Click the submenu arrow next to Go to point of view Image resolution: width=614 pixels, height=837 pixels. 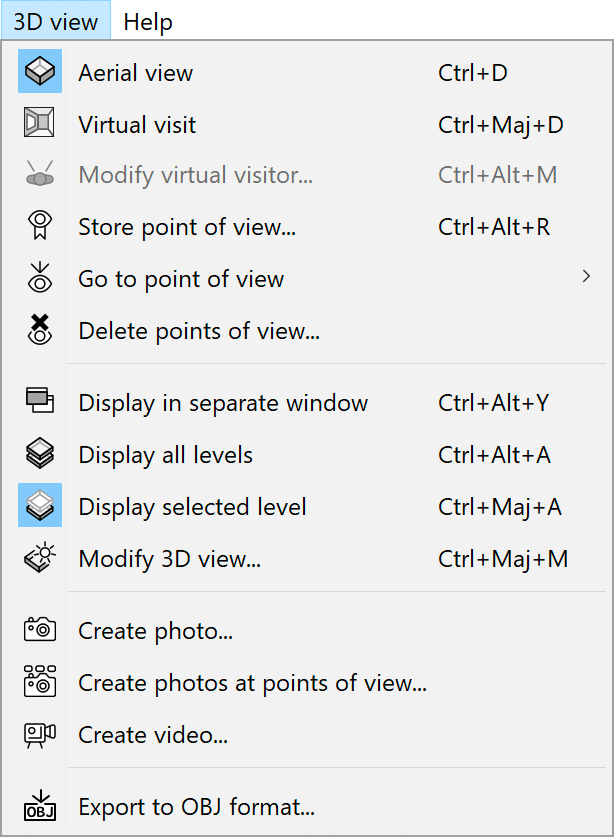587,277
